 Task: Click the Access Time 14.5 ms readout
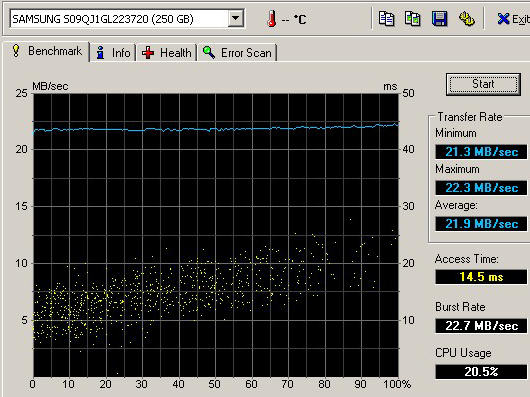pyautogui.click(x=481, y=277)
